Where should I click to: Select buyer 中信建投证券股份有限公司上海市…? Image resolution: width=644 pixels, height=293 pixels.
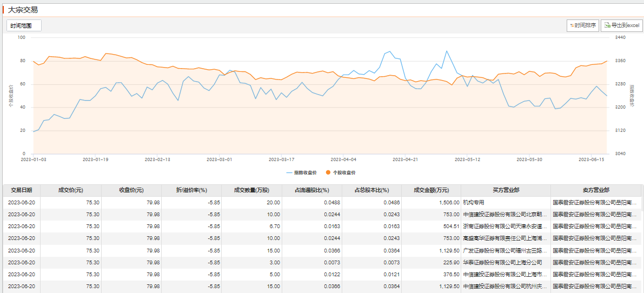505,274
